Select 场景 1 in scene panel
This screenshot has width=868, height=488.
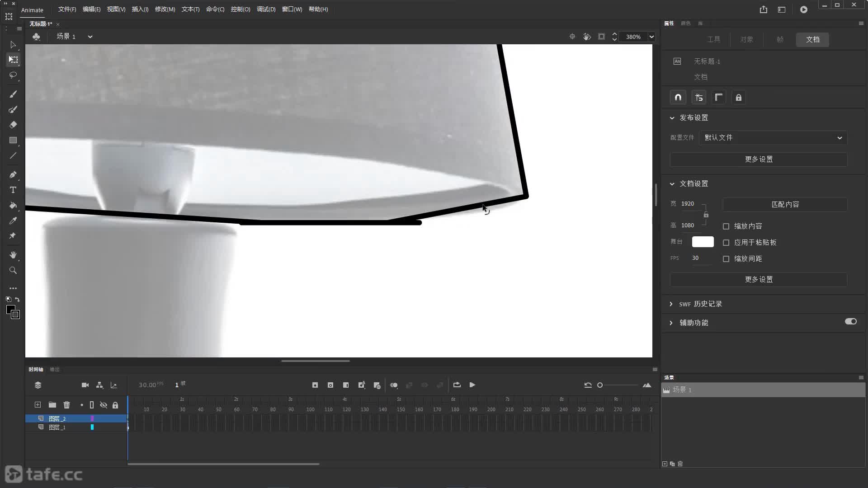tap(763, 390)
